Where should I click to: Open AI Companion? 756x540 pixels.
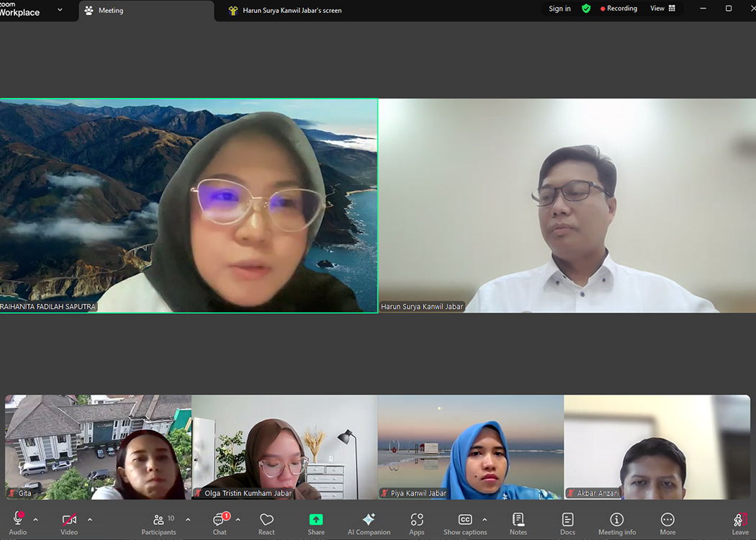369,523
